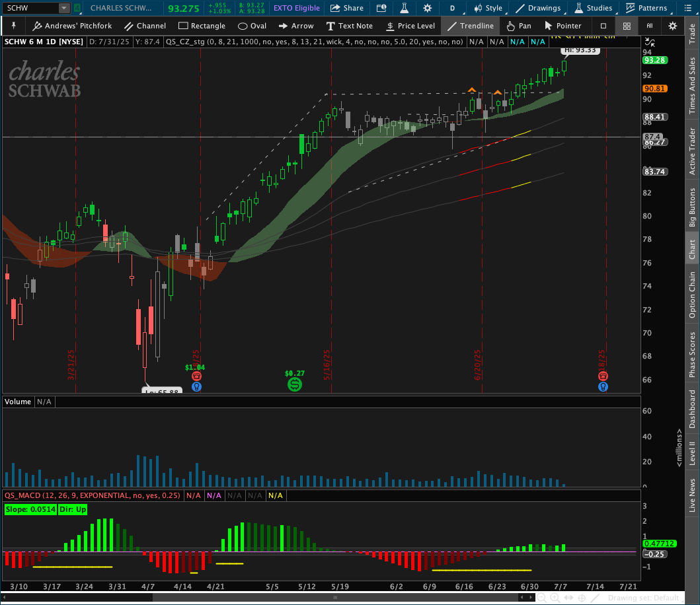Open the Dashboard sidebar tab
The height and width of the screenshot is (605, 700).
tap(693, 409)
